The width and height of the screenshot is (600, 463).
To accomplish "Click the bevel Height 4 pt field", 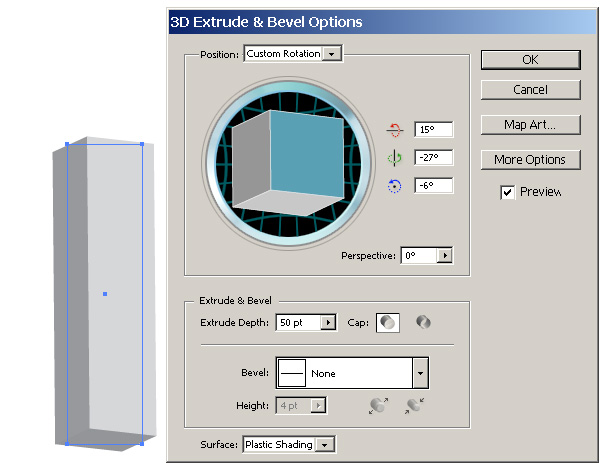I will pos(294,406).
